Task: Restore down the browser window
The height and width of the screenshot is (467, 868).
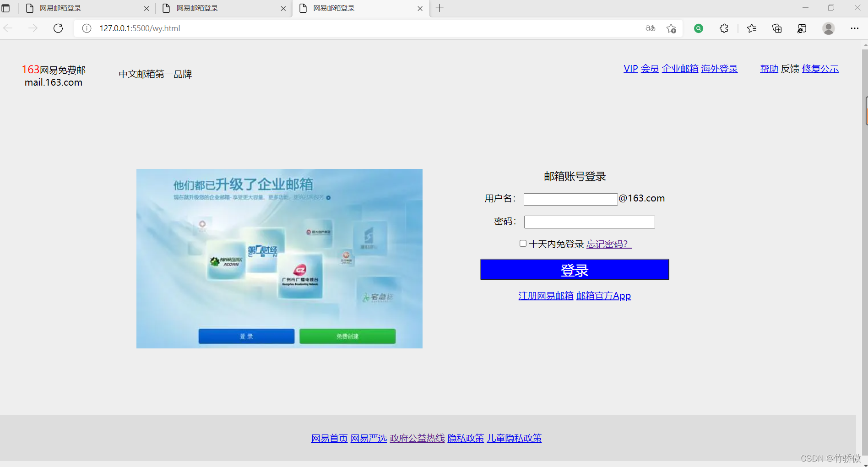Action: (831, 8)
